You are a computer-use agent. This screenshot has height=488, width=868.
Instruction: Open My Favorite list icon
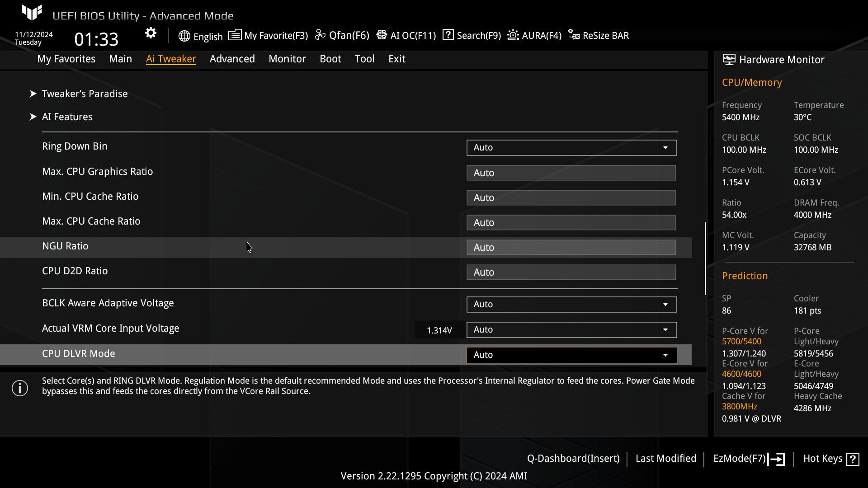[x=235, y=35]
